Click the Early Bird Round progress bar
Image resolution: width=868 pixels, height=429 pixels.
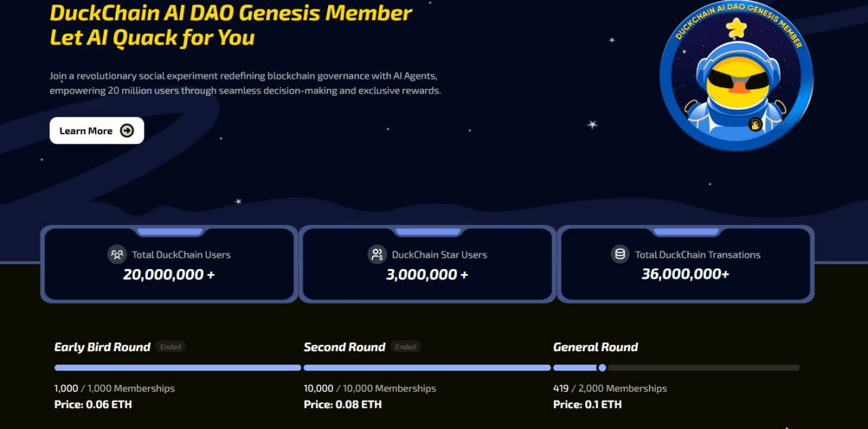pyautogui.click(x=178, y=368)
